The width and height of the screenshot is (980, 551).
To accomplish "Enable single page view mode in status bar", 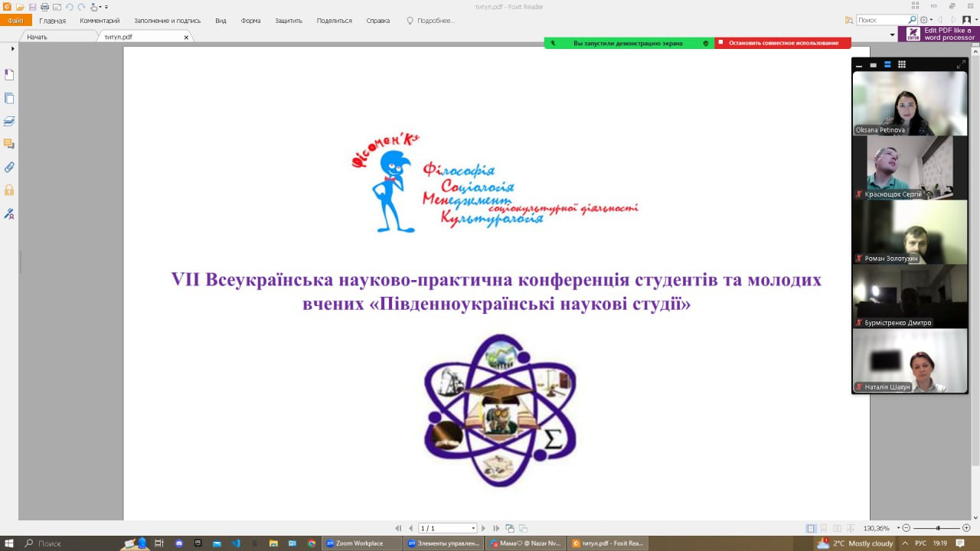I will coord(811,528).
